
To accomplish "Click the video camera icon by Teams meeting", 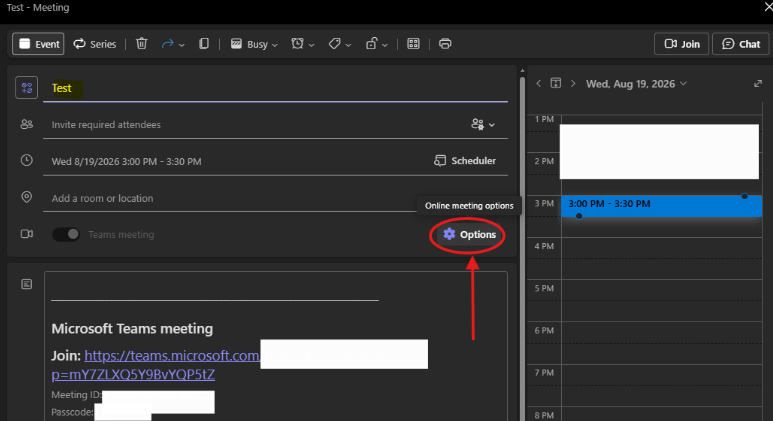I will 27,234.
